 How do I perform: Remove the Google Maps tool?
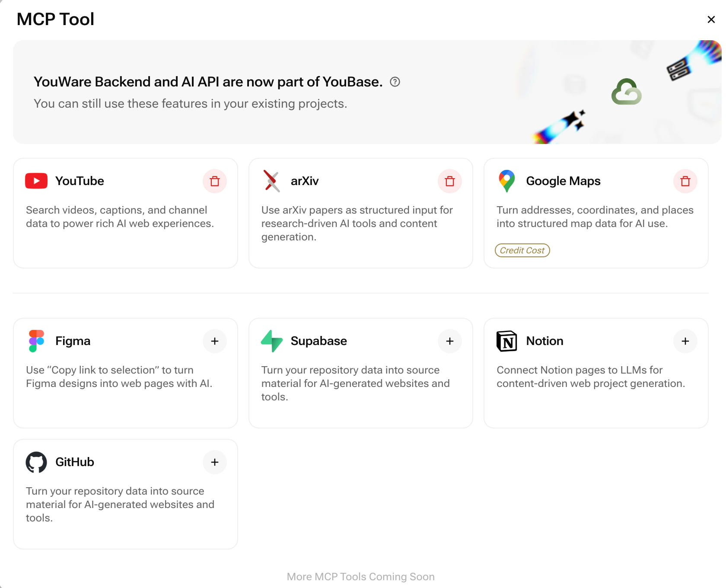pyautogui.click(x=685, y=181)
